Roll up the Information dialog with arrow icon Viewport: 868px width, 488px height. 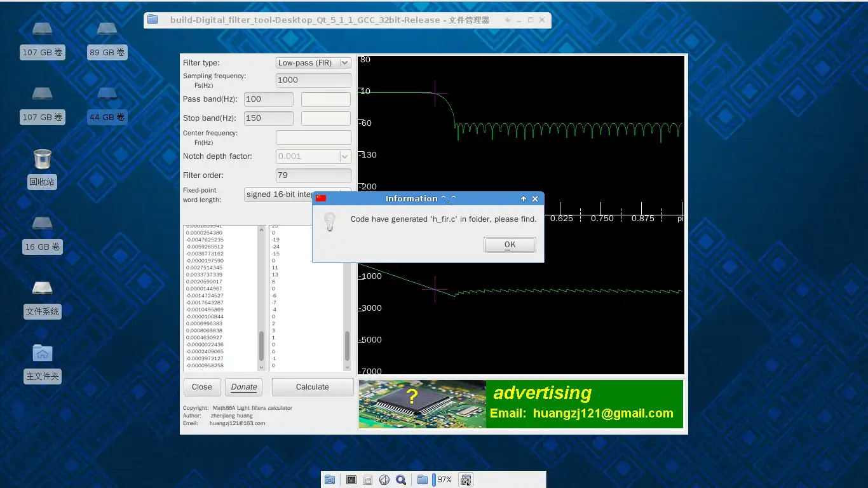[524, 199]
